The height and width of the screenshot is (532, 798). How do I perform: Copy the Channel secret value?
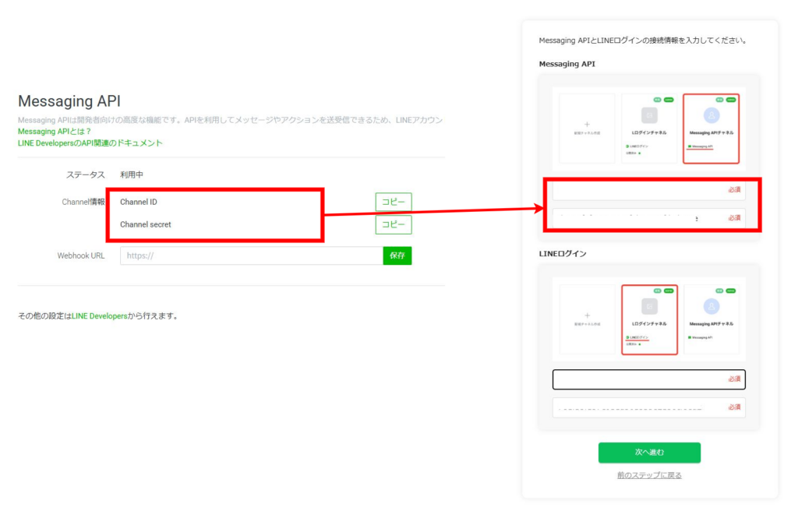pyautogui.click(x=393, y=224)
